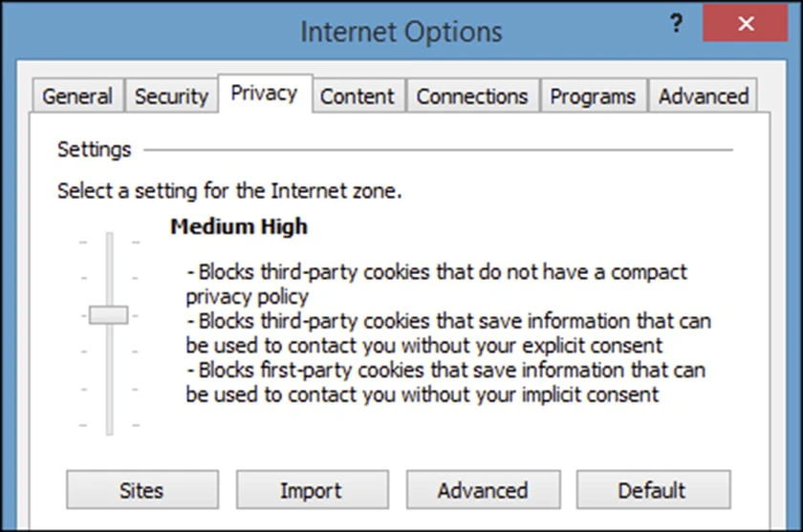The image size is (803, 532).
Task: Click the Import button
Action: pyautogui.click(x=312, y=490)
